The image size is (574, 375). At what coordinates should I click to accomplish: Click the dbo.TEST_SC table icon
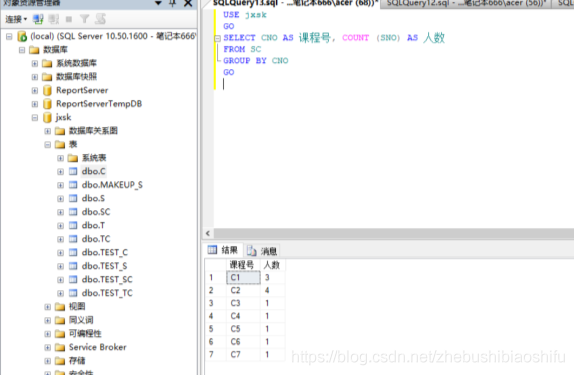73,279
